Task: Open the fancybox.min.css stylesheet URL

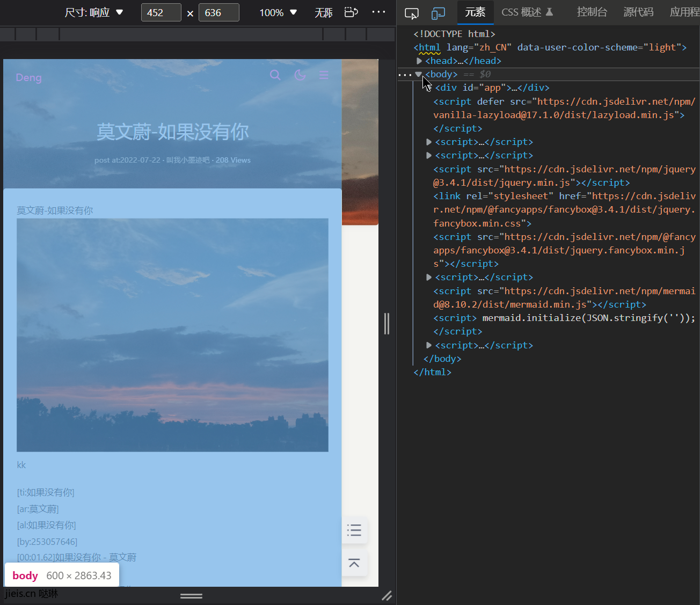Action: pyautogui.click(x=564, y=210)
